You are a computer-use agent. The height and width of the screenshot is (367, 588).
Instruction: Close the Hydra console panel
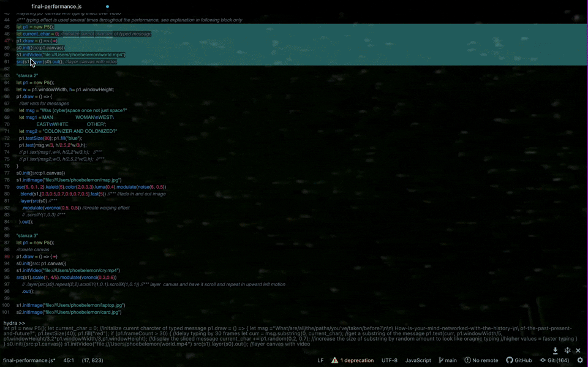[578, 350]
